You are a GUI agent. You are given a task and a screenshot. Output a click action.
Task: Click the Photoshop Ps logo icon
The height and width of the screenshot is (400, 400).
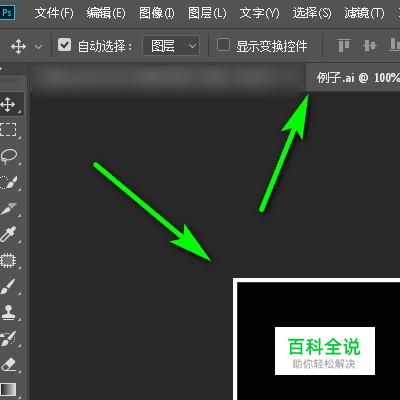(x=7, y=13)
